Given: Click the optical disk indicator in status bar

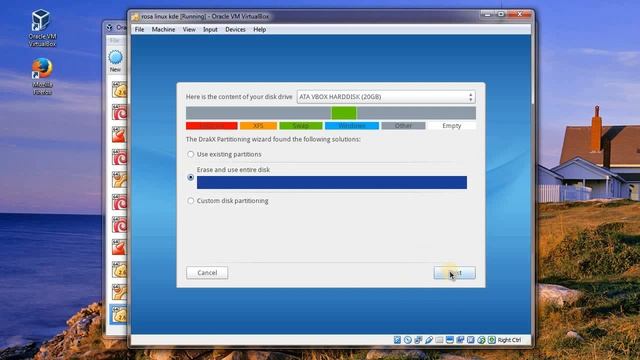Looking at the screenshot, I should 408,340.
